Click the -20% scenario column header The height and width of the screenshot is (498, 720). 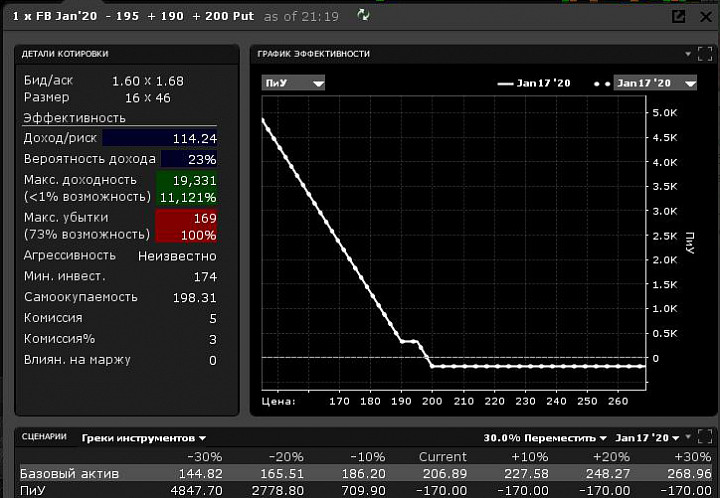286,457
